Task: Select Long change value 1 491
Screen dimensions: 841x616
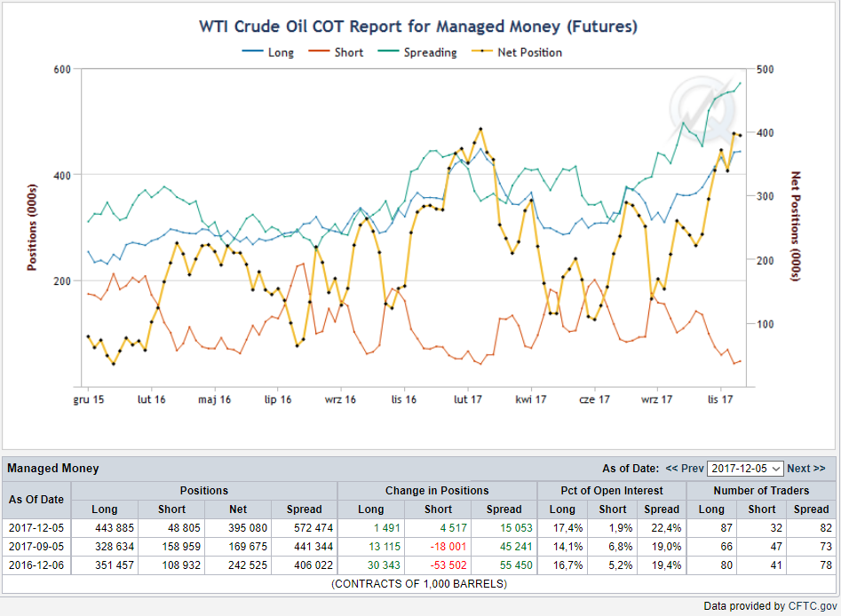Action: coord(387,528)
